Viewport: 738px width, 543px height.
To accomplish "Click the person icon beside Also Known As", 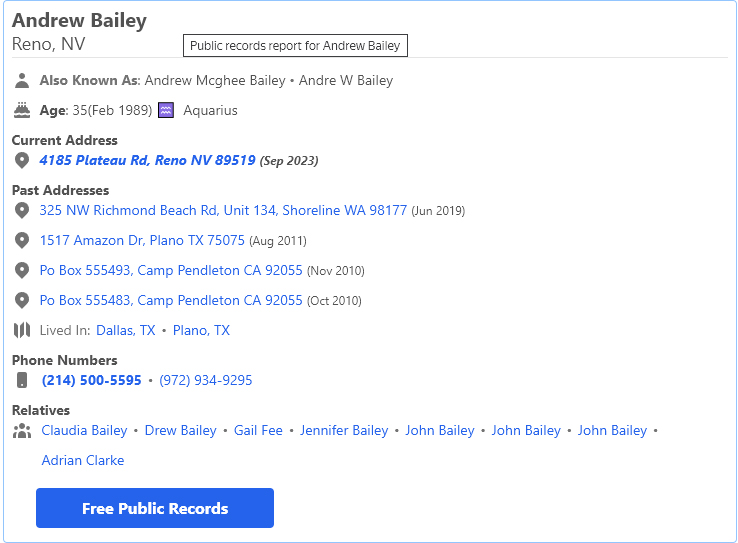I will (x=22, y=81).
